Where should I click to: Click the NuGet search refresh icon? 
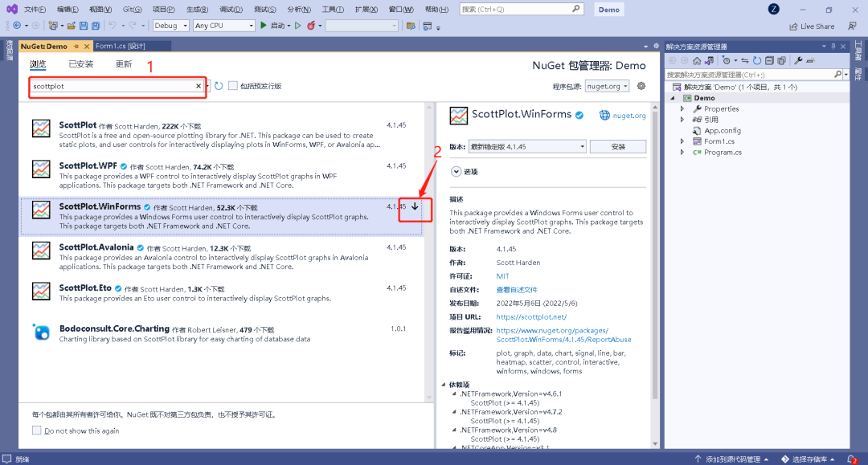click(x=219, y=86)
